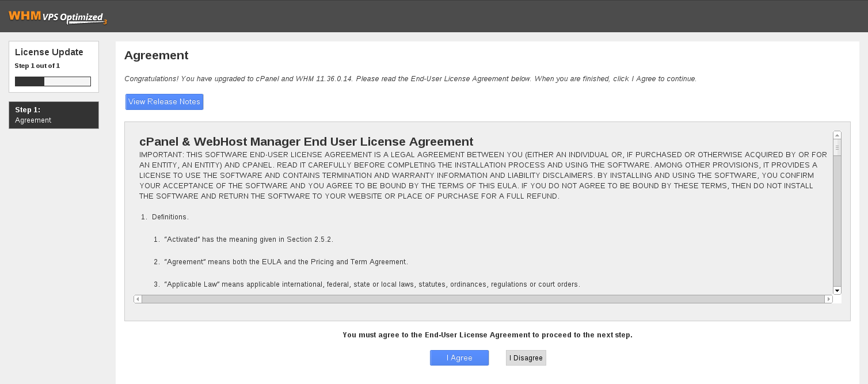868x384 pixels.
Task: Click the left arrow of the horizontal scrollbar
Action: (137, 299)
